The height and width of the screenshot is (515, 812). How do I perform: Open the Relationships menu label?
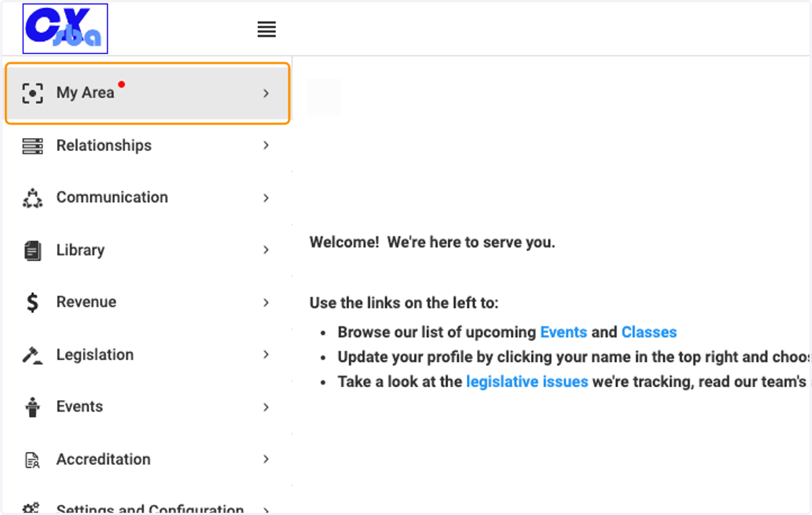point(104,145)
